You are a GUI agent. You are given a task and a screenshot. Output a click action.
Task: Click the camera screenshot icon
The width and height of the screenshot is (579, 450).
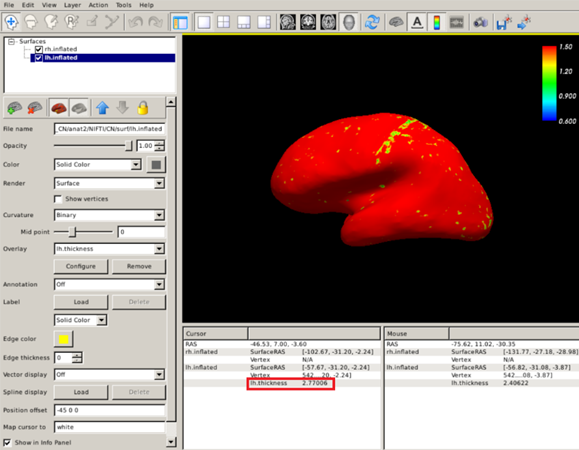(480, 23)
